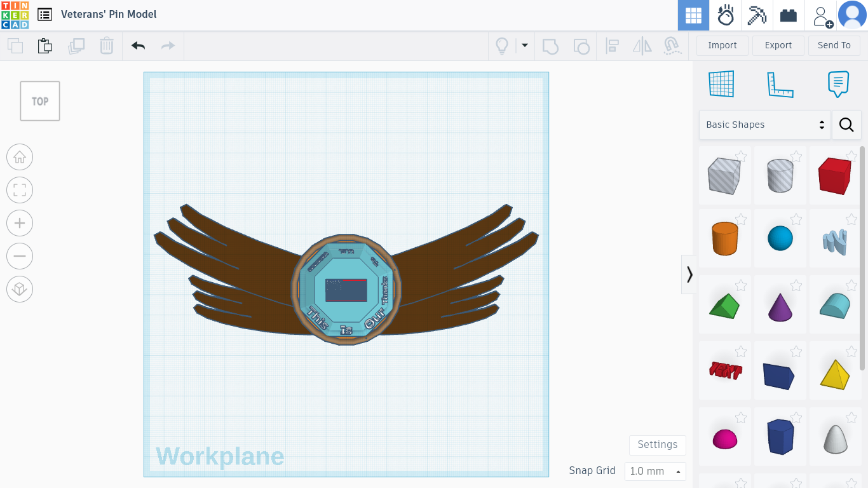
Task: Pick the light blue Scribble shape
Action: tap(835, 241)
